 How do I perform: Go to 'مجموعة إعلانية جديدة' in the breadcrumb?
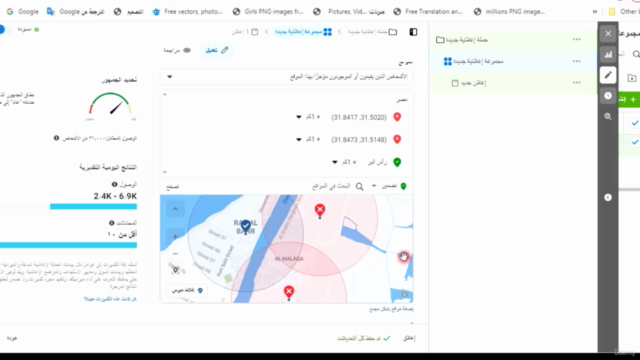tap(299, 32)
